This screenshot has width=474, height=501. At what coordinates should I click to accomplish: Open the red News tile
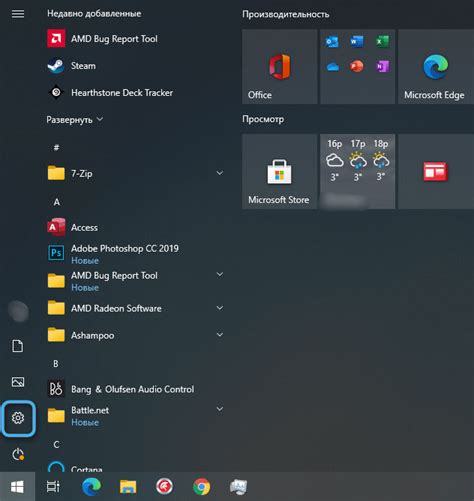click(436, 172)
